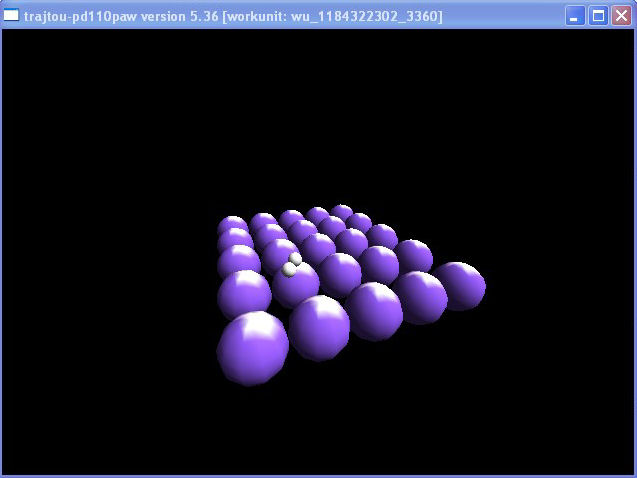
Task: Pick the farthest purple sphere at the back-right corner
Action: coord(342,212)
